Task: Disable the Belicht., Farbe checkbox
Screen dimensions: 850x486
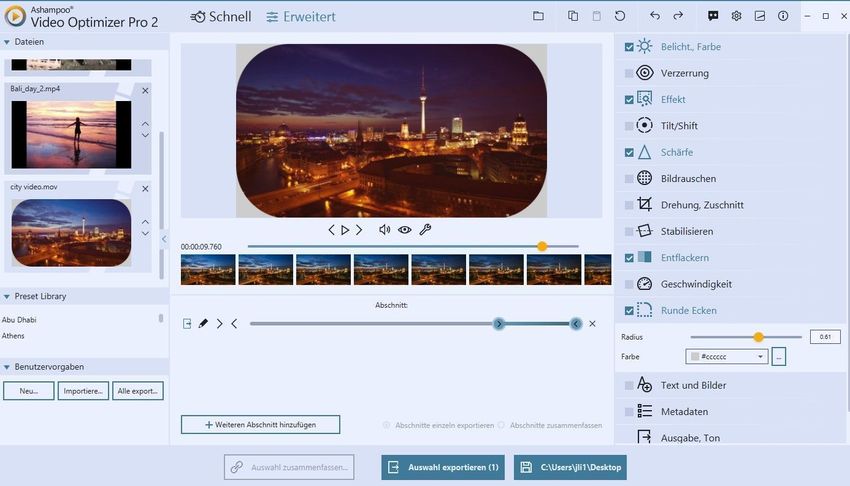Action: [629, 47]
